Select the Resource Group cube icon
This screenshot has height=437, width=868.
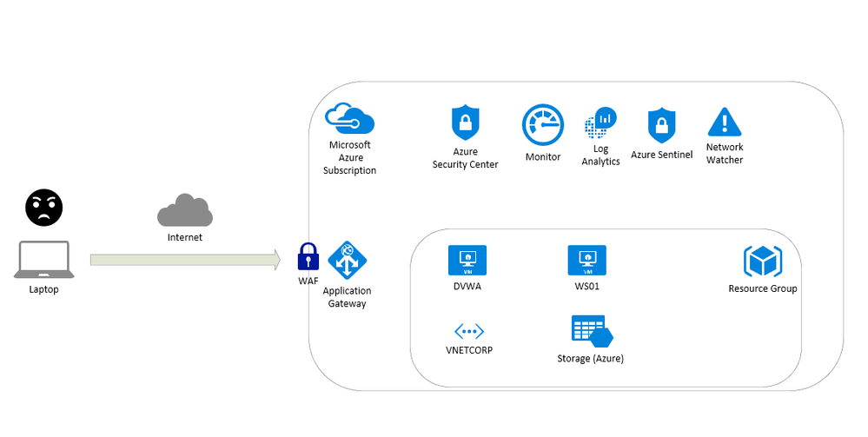(763, 262)
